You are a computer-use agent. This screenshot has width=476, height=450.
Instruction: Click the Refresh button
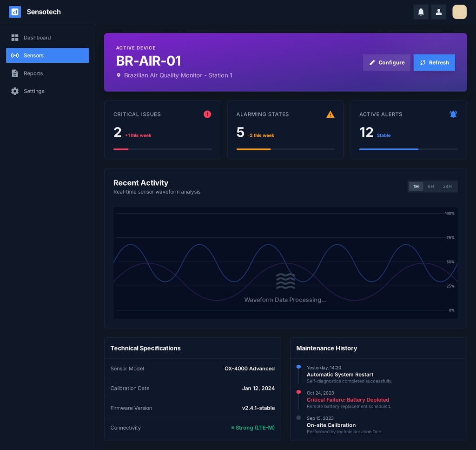[434, 63]
